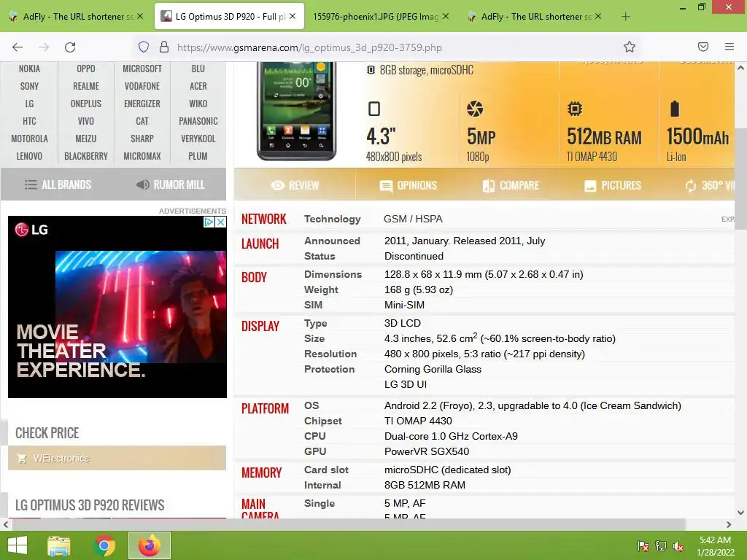Open the Lenovo brand link
Viewport: 747px width, 560px height.
tap(29, 156)
